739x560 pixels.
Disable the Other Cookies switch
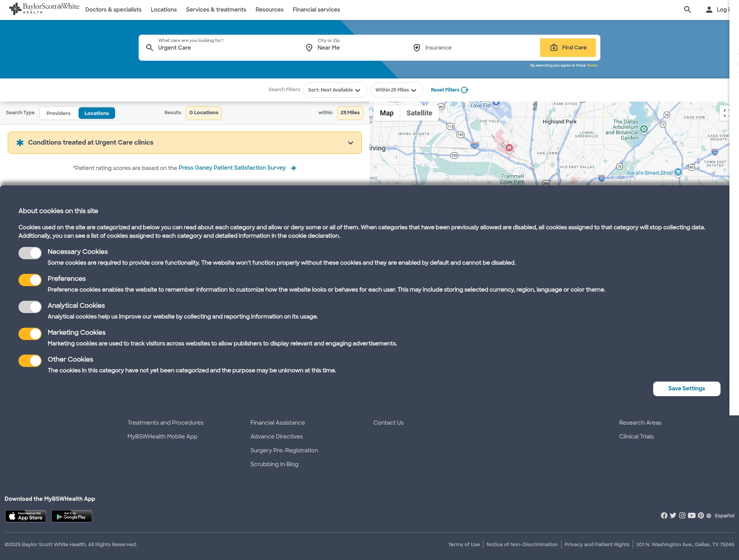30,361
